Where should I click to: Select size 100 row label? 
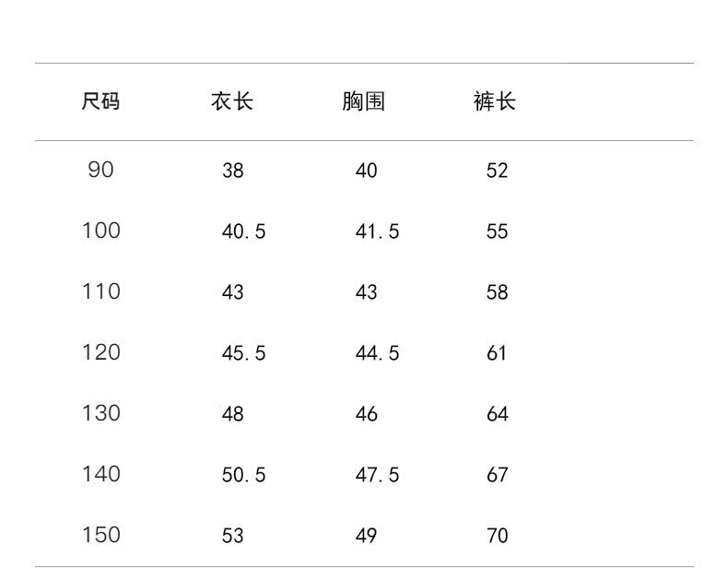pyautogui.click(x=100, y=231)
